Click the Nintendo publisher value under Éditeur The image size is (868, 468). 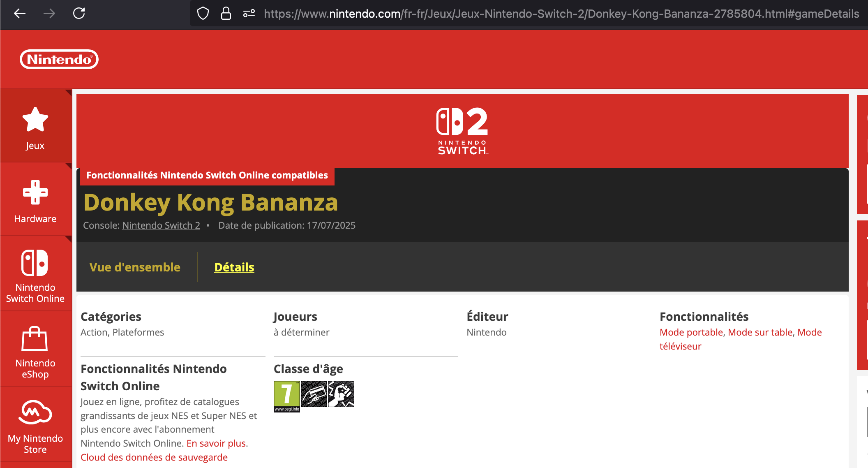487,332
